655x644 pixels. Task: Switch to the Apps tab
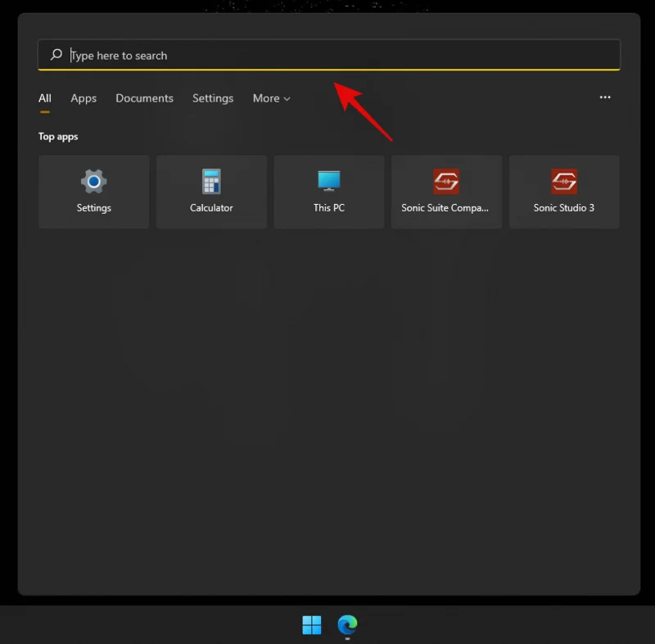coord(83,98)
